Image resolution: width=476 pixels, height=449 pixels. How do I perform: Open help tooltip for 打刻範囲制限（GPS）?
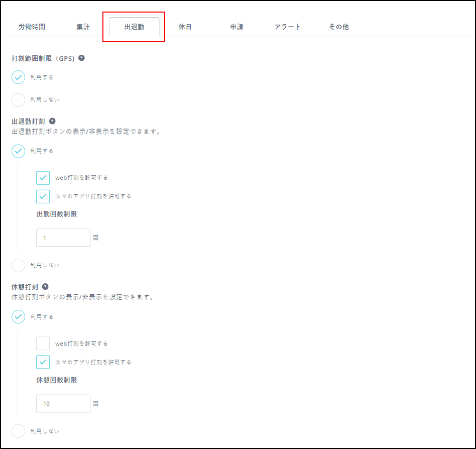81,58
